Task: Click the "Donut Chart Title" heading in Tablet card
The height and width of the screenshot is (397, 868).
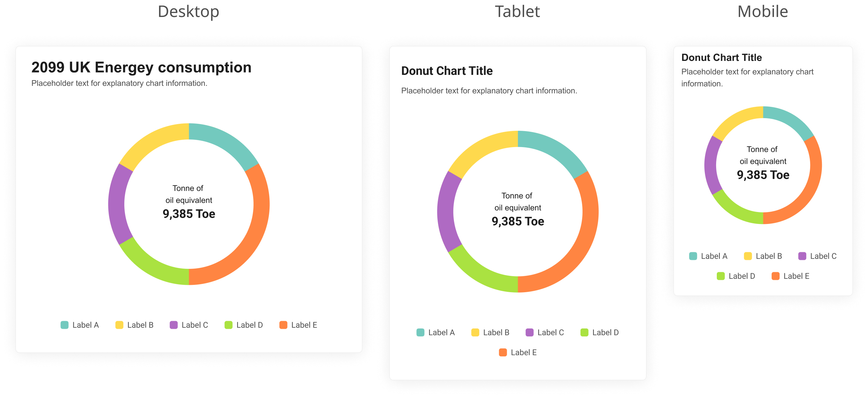Action: tap(447, 71)
